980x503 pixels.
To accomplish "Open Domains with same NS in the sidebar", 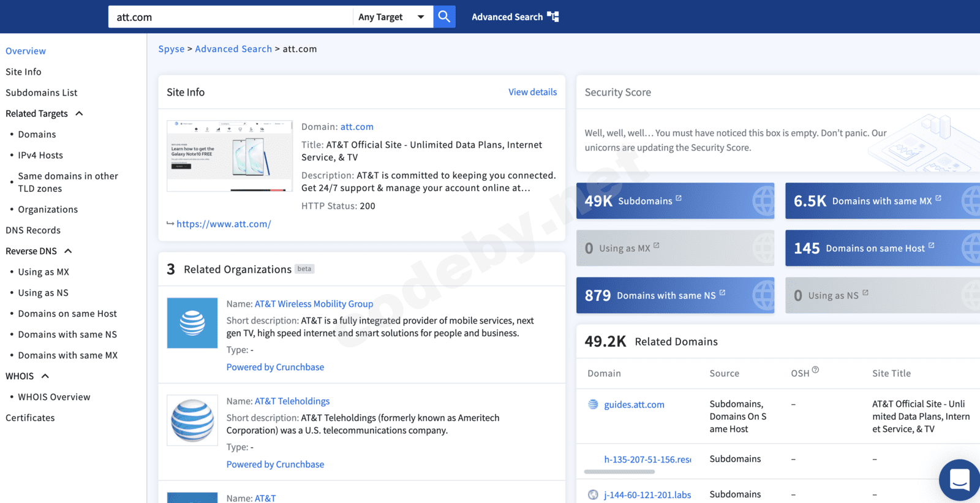I will tap(67, 335).
